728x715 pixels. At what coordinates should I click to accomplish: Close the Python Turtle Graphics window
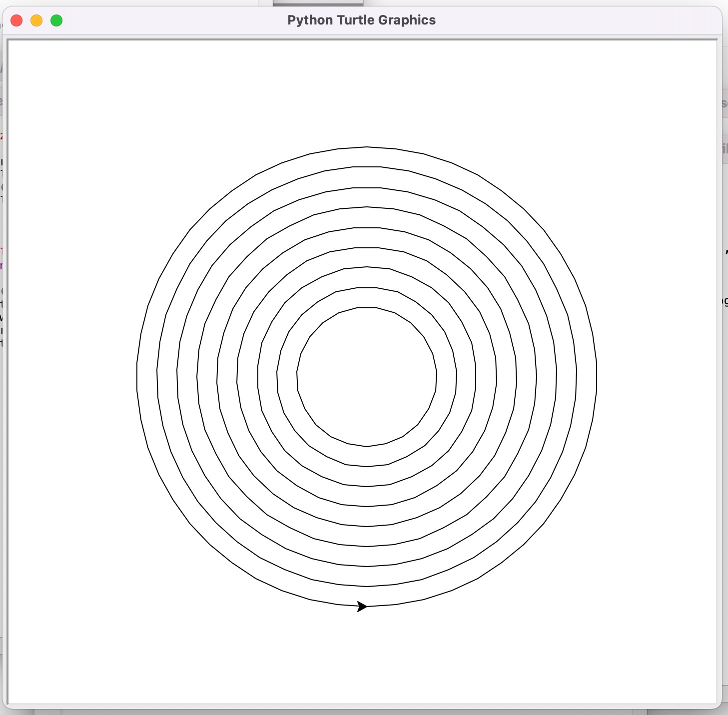pos(16,20)
